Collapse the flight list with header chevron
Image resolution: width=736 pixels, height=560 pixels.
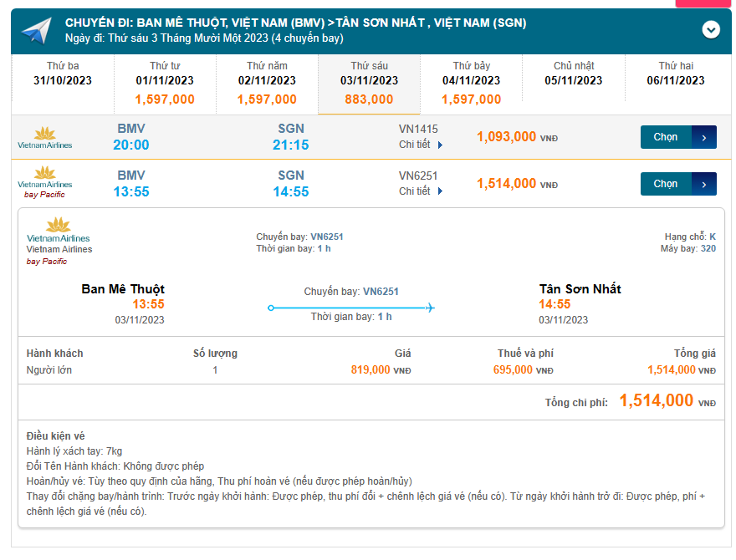(x=711, y=30)
